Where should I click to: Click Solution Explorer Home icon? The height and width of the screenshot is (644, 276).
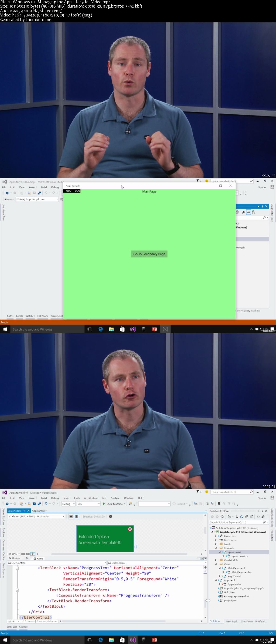(222, 517)
